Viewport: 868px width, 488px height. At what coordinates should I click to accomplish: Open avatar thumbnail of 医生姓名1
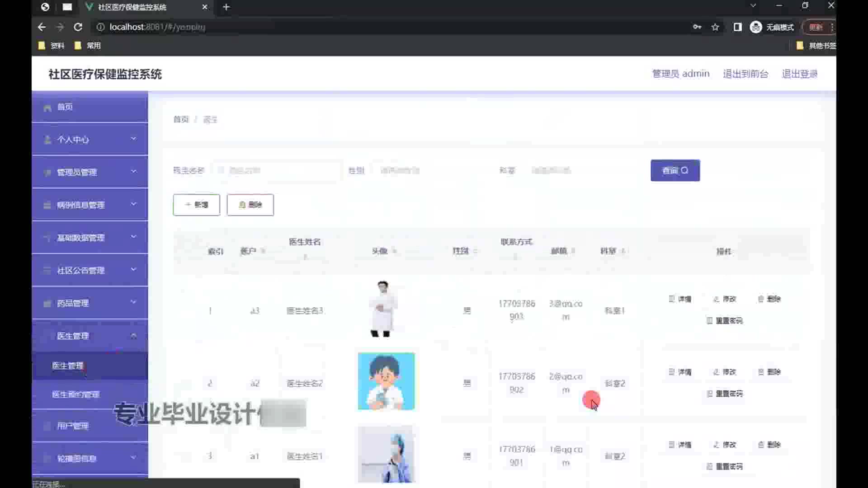(386, 454)
